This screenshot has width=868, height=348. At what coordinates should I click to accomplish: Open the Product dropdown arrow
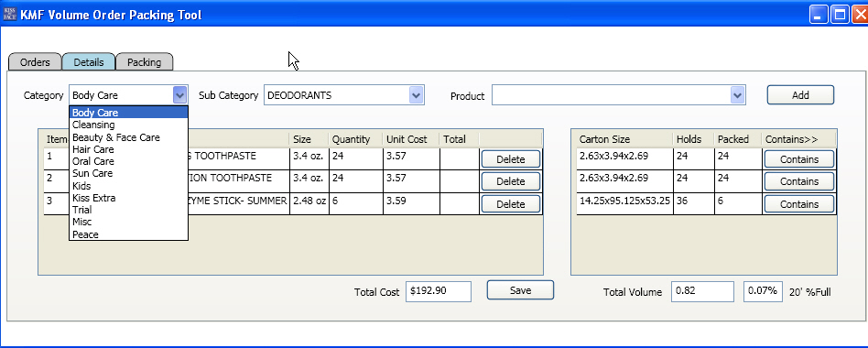pyautogui.click(x=737, y=95)
